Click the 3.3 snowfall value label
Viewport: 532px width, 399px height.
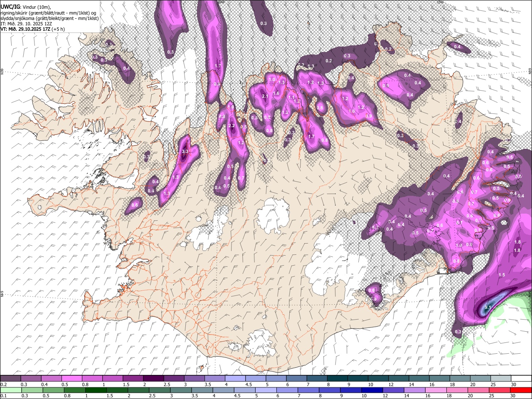(185, 151)
